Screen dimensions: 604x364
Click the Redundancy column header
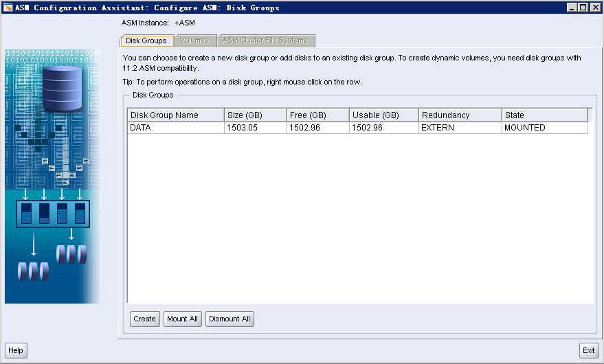pos(460,115)
